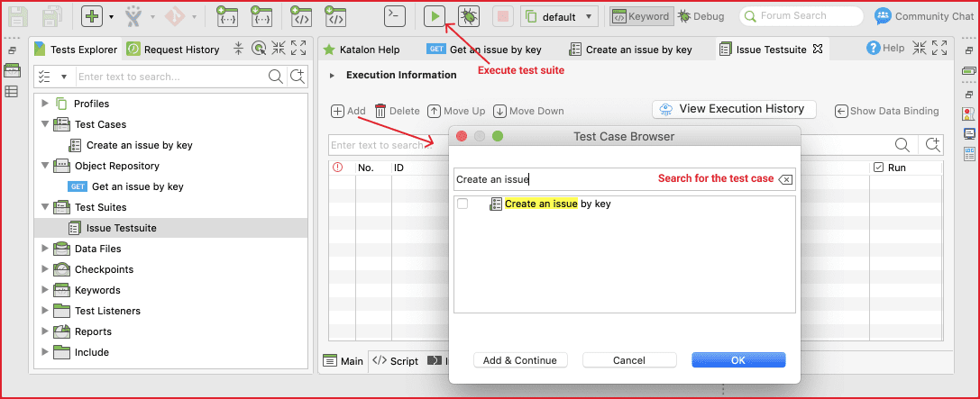Screen dimensions: 980x399
Task: Expand the Test Listeners folder
Action: [x=44, y=311]
